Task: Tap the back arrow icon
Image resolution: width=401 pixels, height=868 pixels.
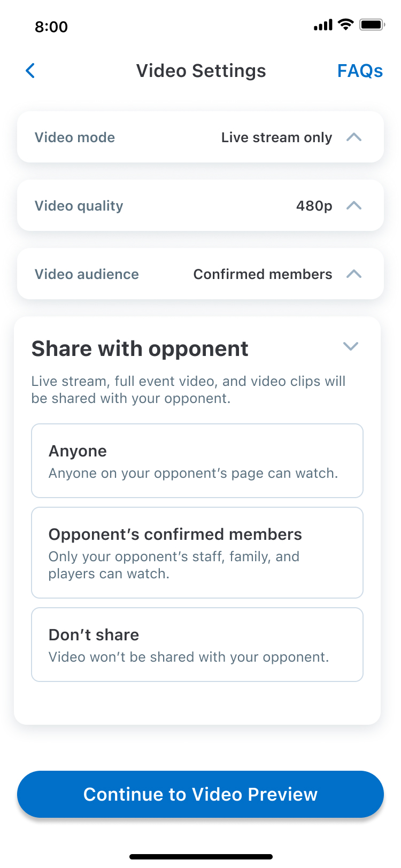Action: pos(30,71)
